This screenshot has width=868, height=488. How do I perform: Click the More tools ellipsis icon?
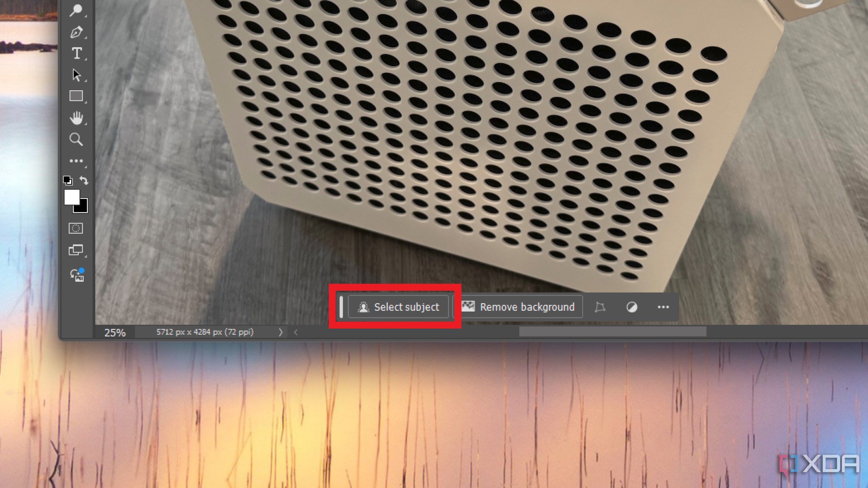(663, 307)
